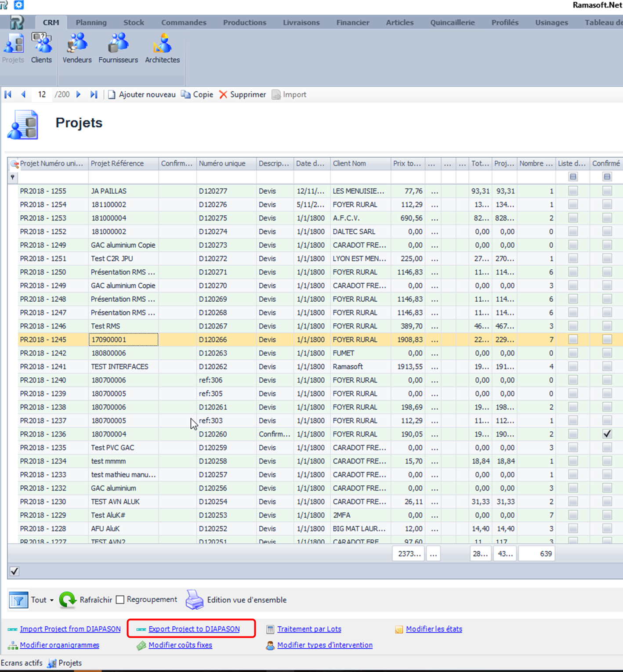Click Export Project to DIAPASON link

[x=194, y=629]
